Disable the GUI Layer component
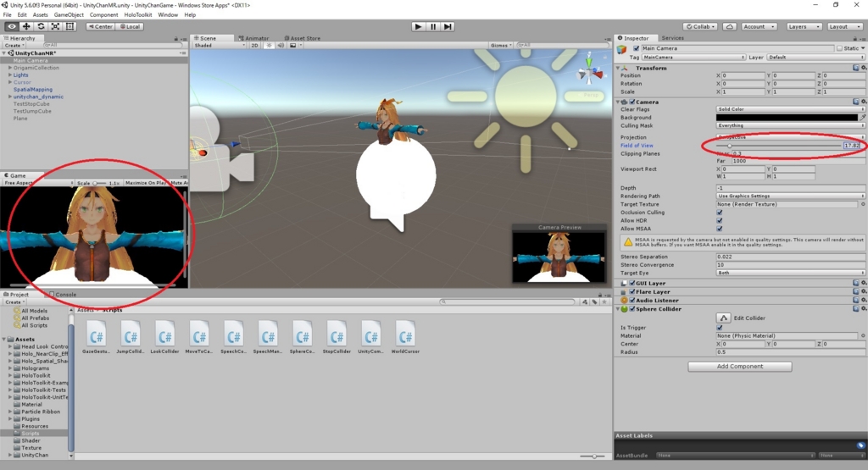 632,283
